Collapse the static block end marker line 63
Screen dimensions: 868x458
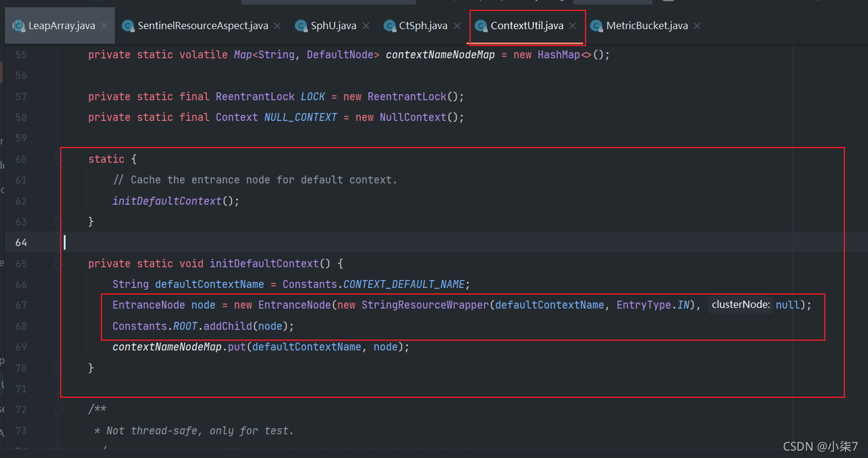(x=58, y=222)
